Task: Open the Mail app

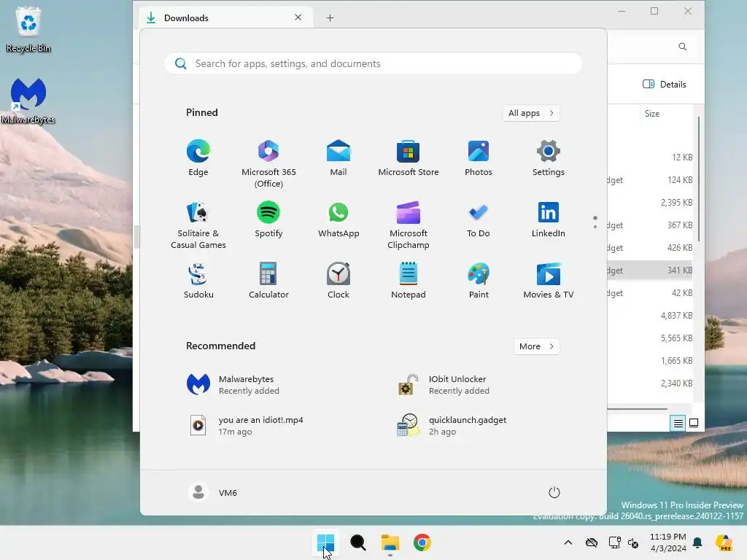Action: pyautogui.click(x=338, y=158)
